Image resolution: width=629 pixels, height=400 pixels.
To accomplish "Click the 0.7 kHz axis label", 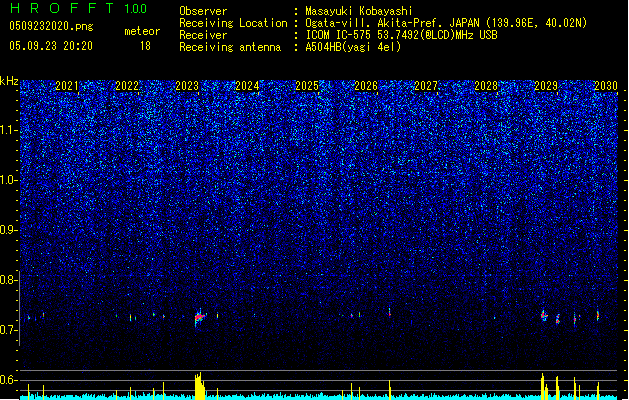I will tap(9, 330).
